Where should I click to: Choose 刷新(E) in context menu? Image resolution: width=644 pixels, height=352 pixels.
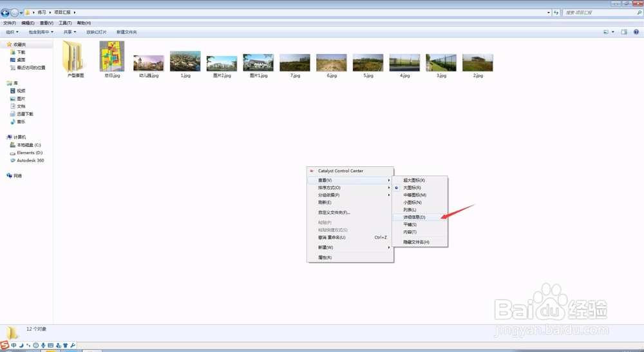(x=350, y=202)
